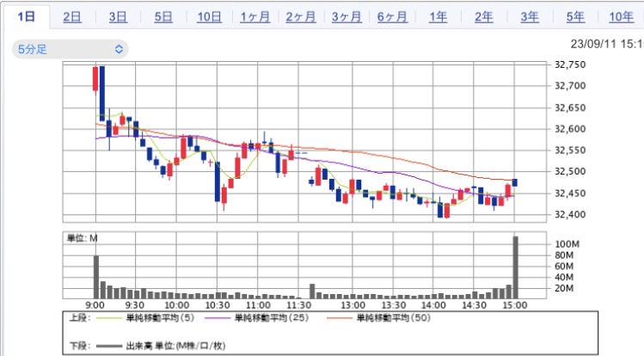
Task: Select the 1年 chart range
Action: [x=438, y=17]
